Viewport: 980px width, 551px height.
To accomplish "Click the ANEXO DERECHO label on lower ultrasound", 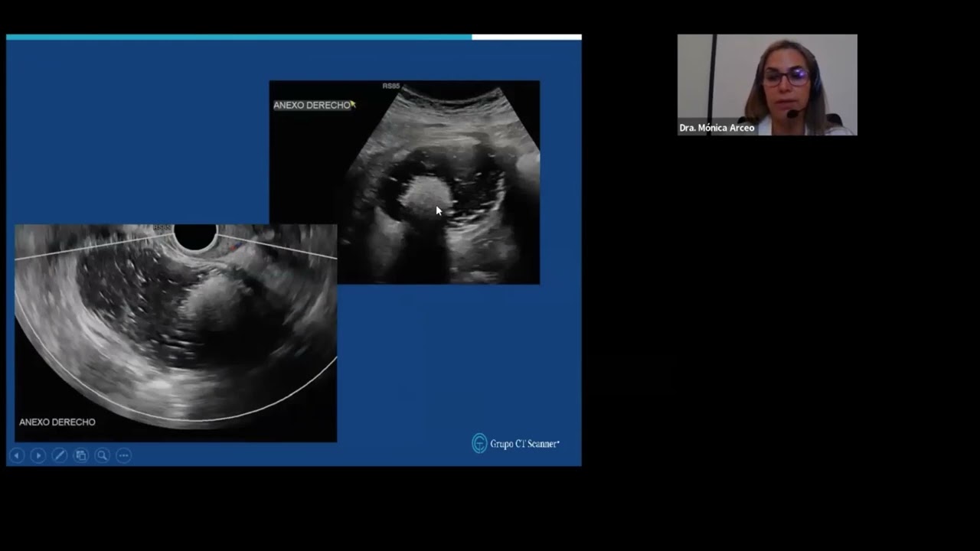I will point(57,422).
